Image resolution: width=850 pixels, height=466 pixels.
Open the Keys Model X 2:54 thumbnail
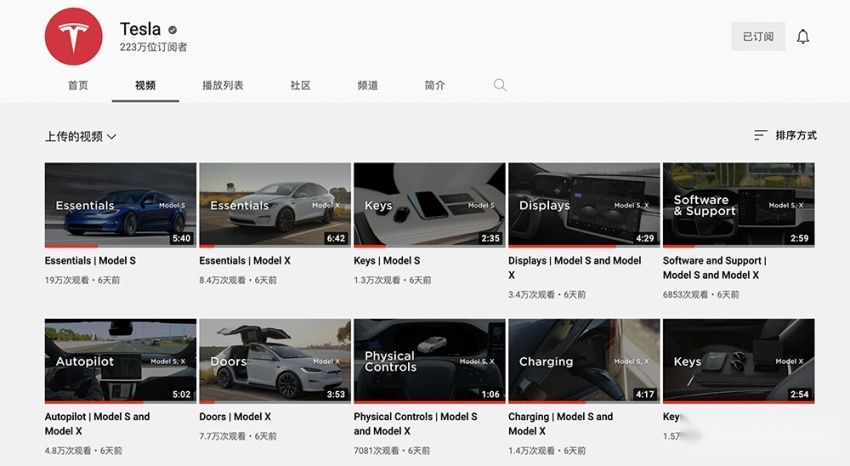coord(738,361)
